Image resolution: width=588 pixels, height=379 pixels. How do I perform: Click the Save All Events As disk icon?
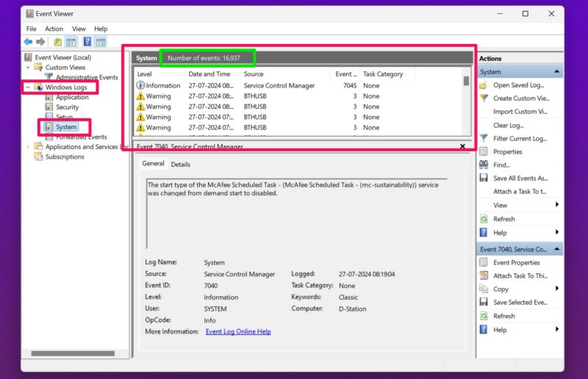pyautogui.click(x=484, y=178)
